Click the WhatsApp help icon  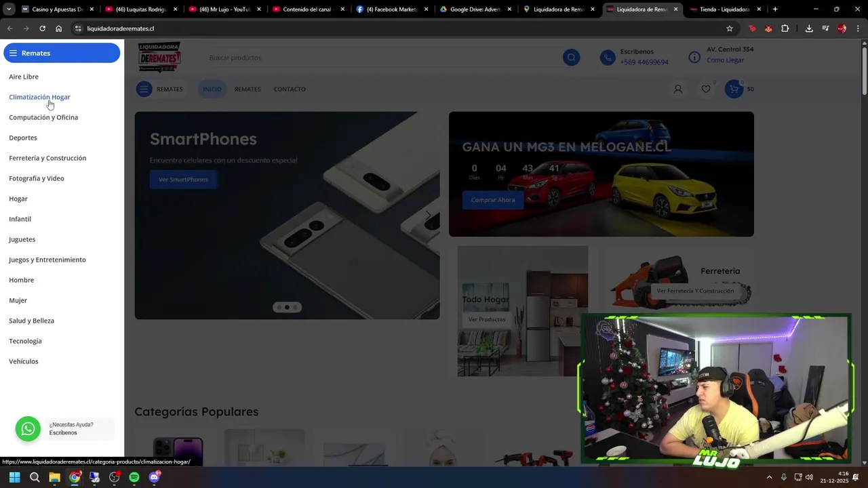(x=28, y=429)
